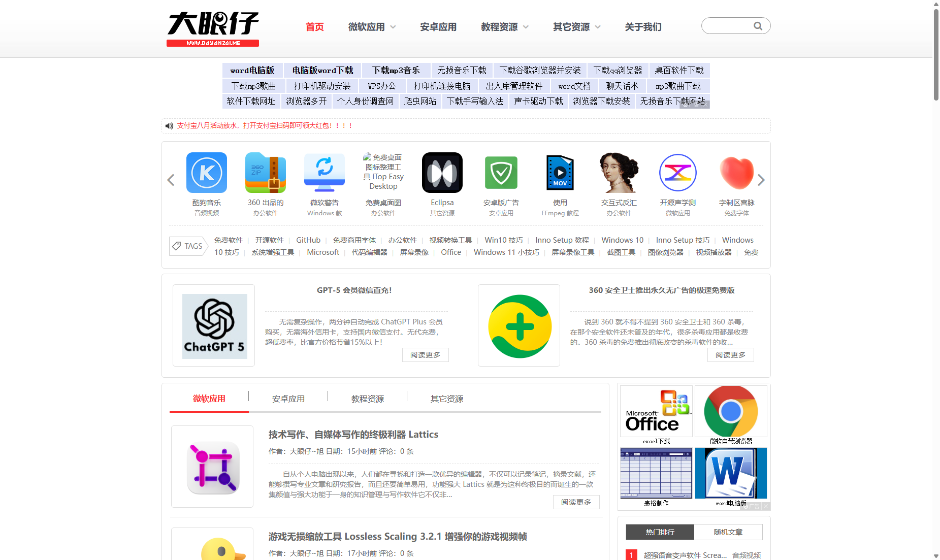Viewport: 940px width, 560px height.
Task: Click the 大眼仔 site logo
Action: coord(213,29)
